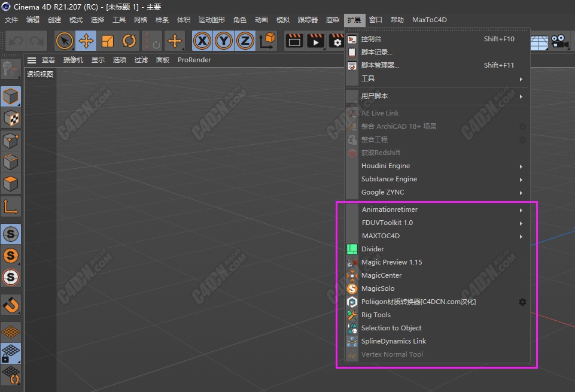Toggle the Z axis lock
Screen dimensions: 575x392
245,41
